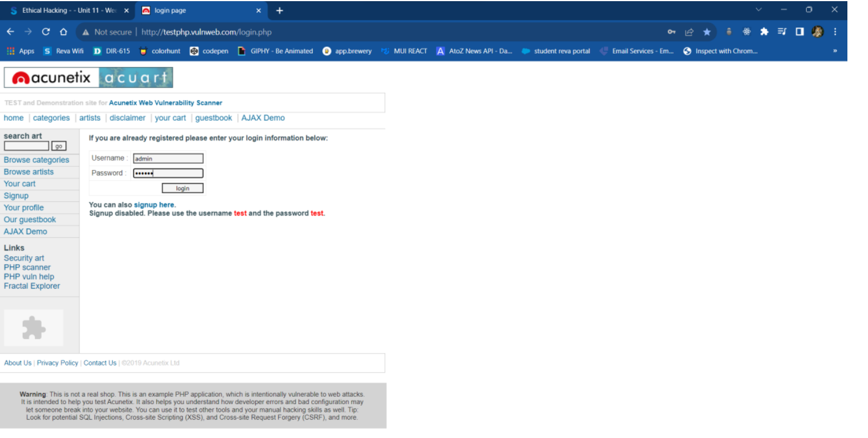Click the address bar URL
Screen dimensions: 868x438
coord(206,32)
